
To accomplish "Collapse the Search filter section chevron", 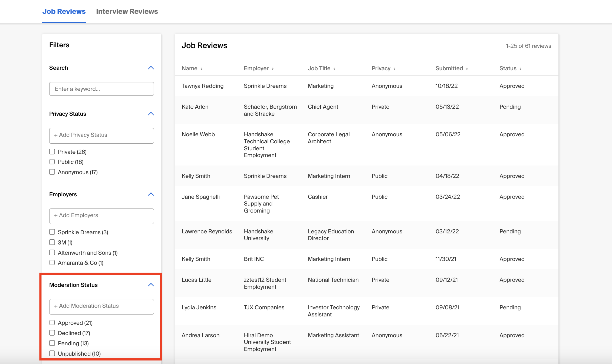I will pos(151,68).
